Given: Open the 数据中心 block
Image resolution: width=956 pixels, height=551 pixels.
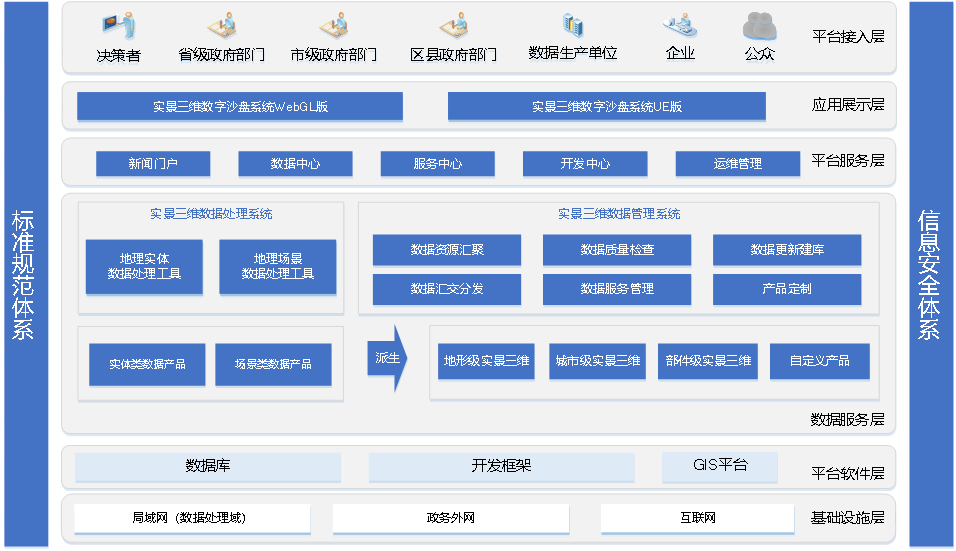Looking at the screenshot, I should 295,163.
